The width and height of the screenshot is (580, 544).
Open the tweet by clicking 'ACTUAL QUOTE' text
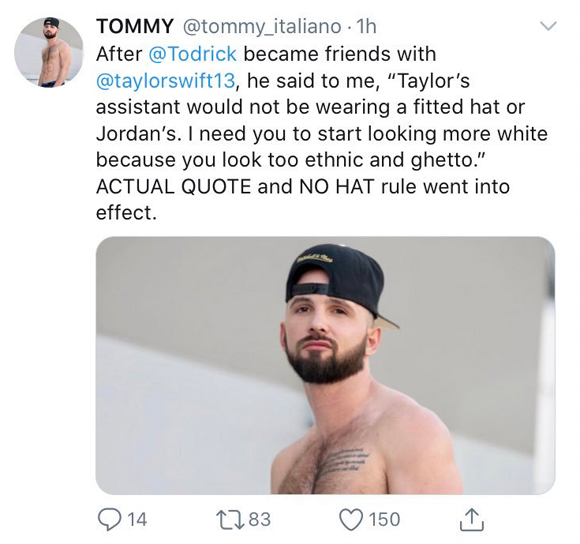[x=173, y=186]
